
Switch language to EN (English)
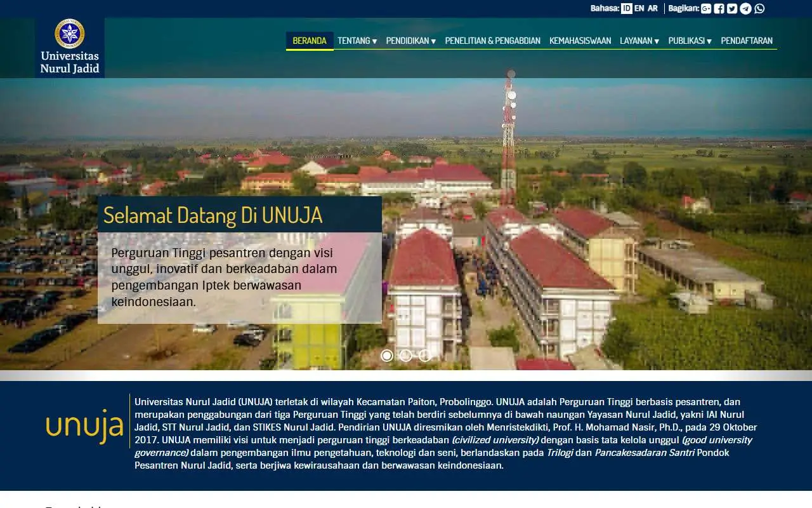(x=639, y=8)
